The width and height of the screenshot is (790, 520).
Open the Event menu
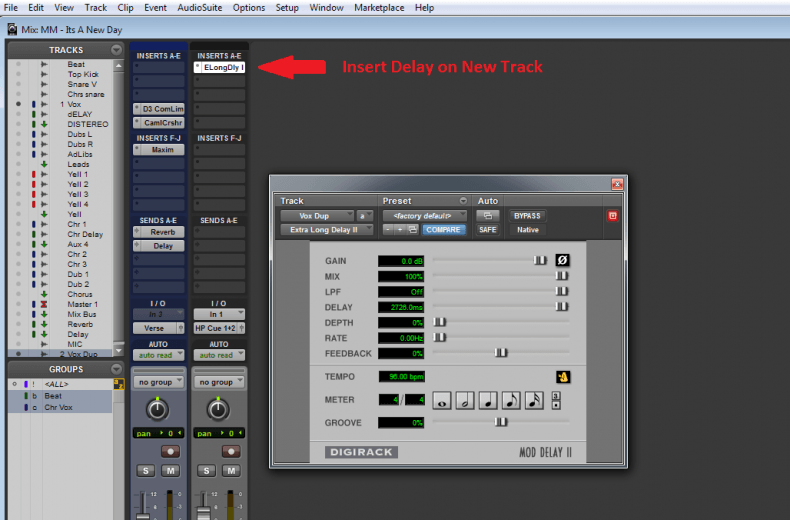pyautogui.click(x=155, y=8)
